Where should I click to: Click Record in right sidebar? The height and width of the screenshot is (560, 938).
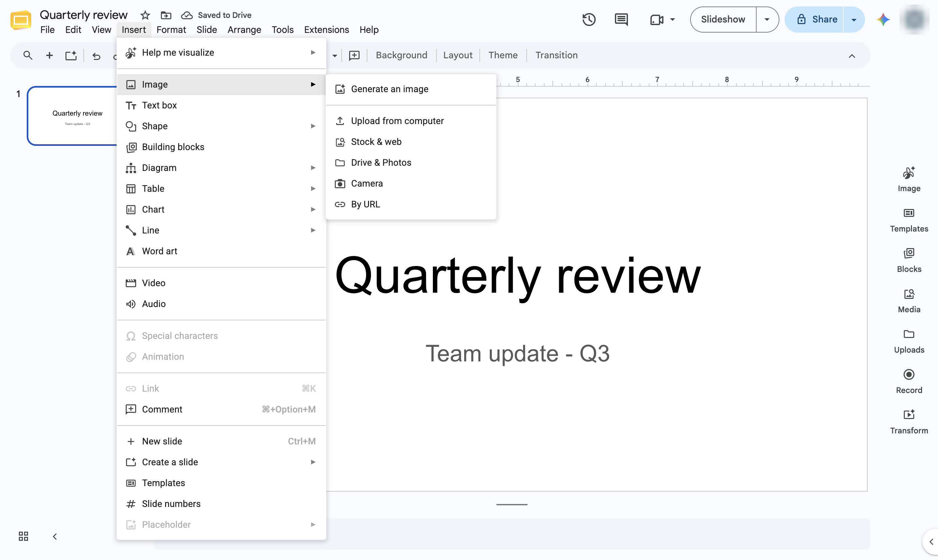click(909, 382)
